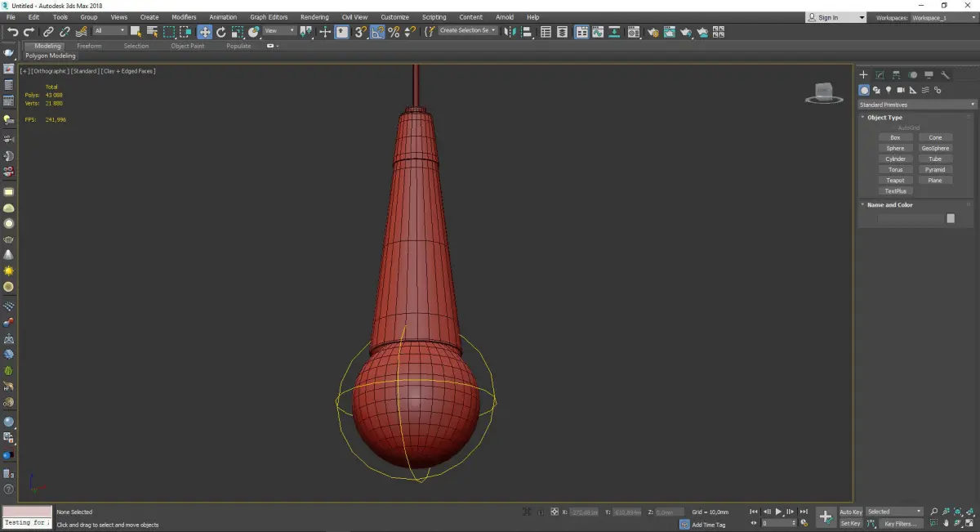The image size is (980, 532).
Task: Click the ViewCube in the viewport
Action: tap(824, 93)
